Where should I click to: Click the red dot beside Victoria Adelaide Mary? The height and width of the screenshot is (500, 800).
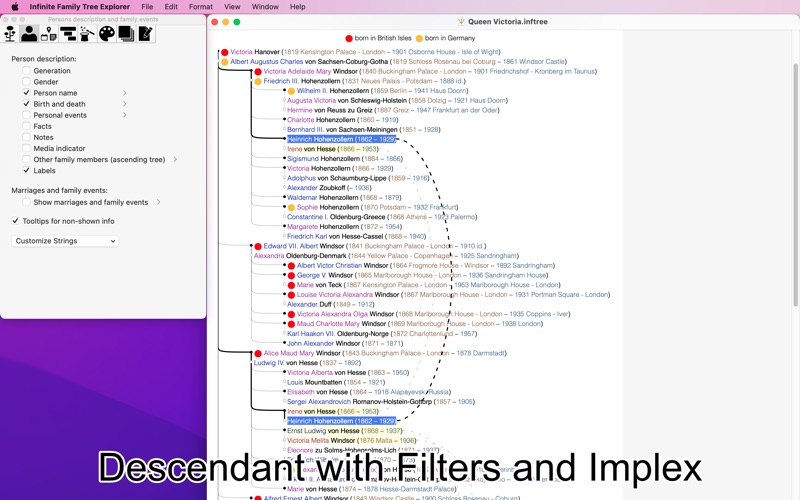pos(258,71)
